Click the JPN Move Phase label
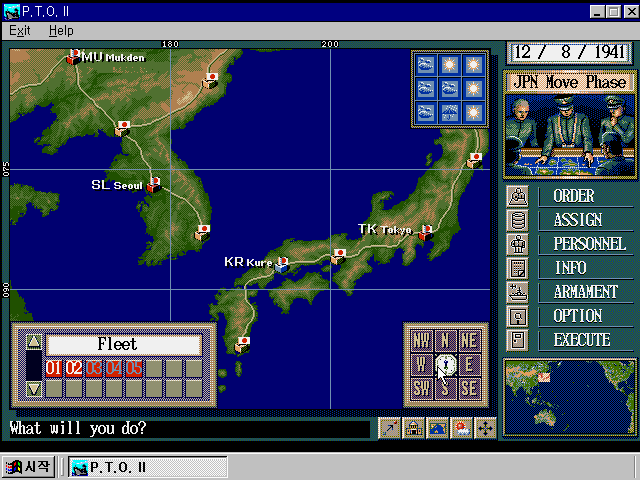 click(570, 82)
